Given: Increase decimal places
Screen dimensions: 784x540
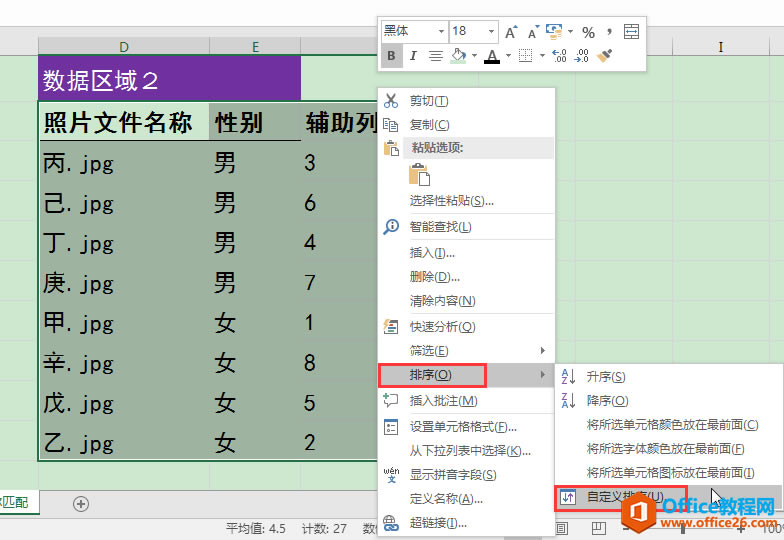Looking at the screenshot, I should [559, 56].
